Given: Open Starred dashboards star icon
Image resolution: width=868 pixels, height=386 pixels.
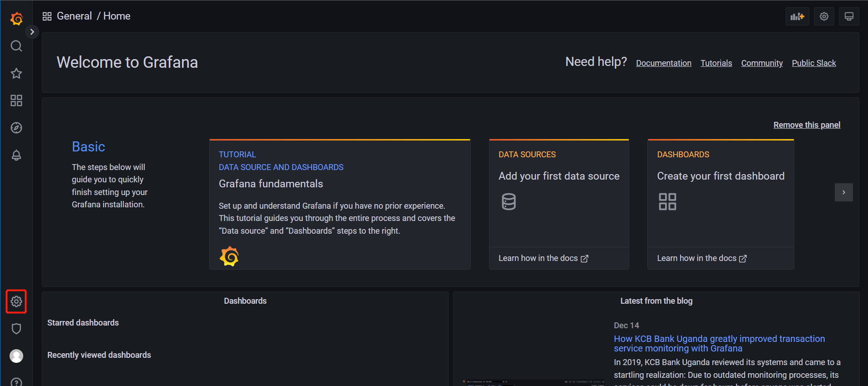Looking at the screenshot, I should (x=16, y=73).
